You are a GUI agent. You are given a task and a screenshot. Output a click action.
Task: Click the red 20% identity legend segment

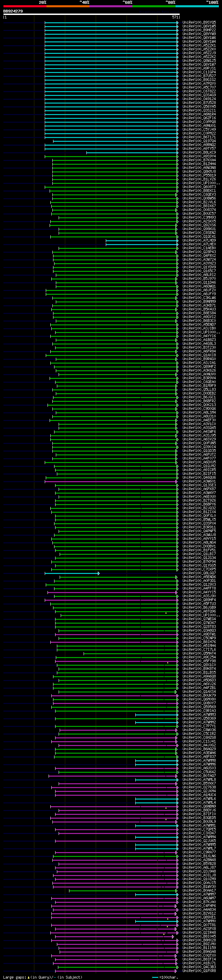[x=25, y=6]
